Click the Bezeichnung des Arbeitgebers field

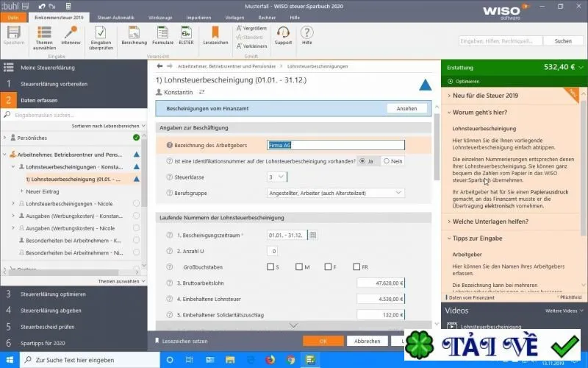(x=336, y=145)
